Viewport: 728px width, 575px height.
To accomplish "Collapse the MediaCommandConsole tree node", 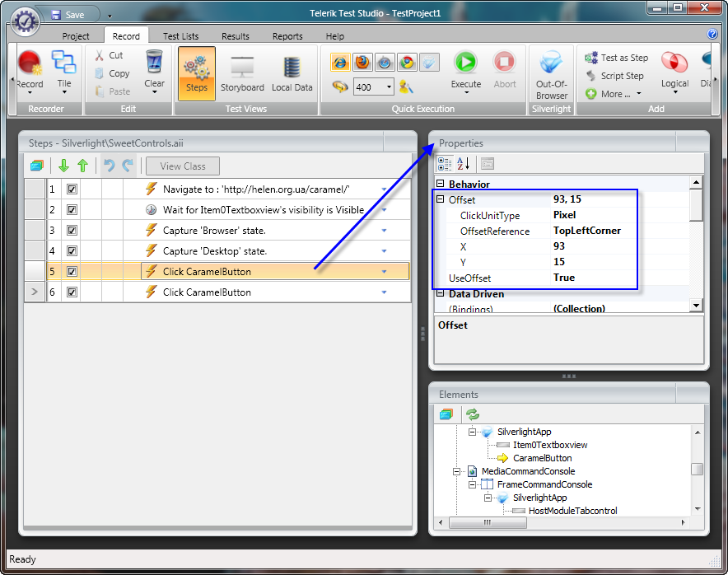I will 456,471.
